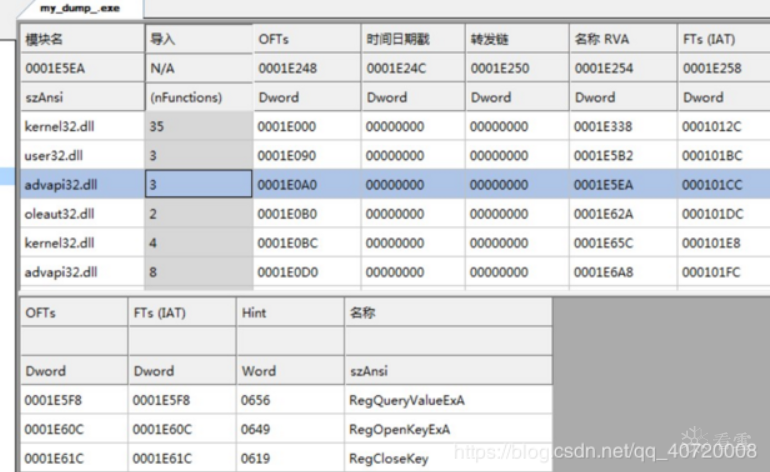The width and height of the screenshot is (770, 472).
Task: Switch to the my_dump_.exe tab
Action: (x=80, y=8)
